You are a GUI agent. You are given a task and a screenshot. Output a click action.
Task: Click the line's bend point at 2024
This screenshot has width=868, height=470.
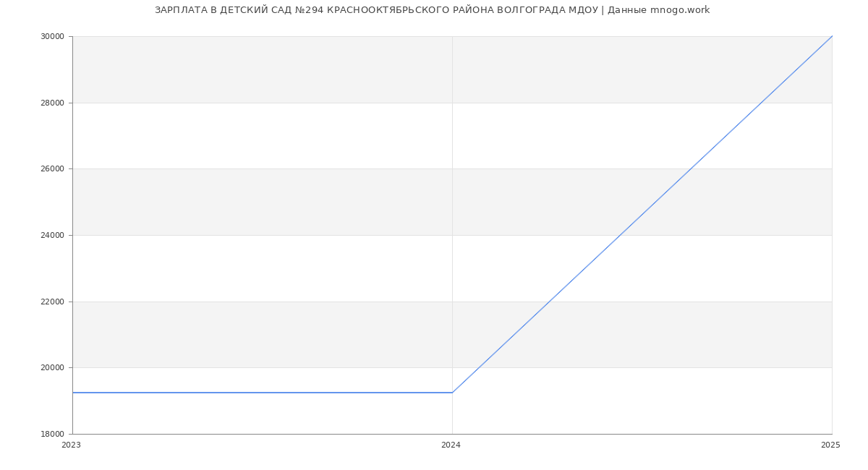coord(452,393)
